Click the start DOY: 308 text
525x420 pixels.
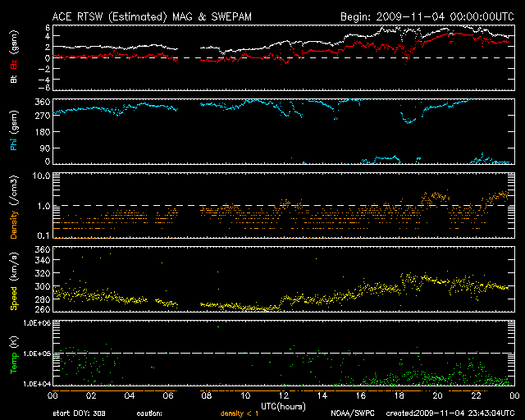tap(77, 413)
